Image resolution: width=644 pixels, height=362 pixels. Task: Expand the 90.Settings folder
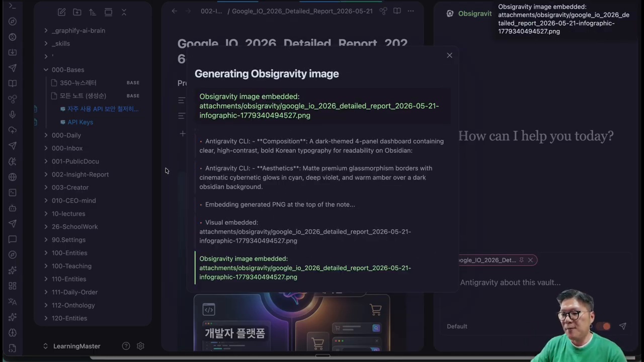pyautogui.click(x=46, y=240)
